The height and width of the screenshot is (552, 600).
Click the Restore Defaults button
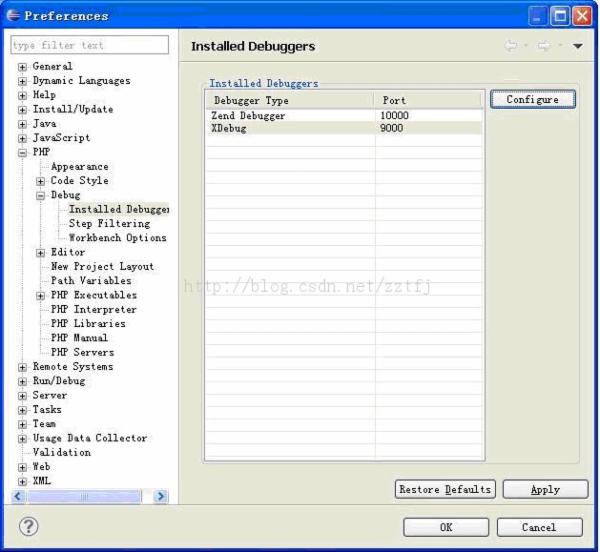pos(445,489)
